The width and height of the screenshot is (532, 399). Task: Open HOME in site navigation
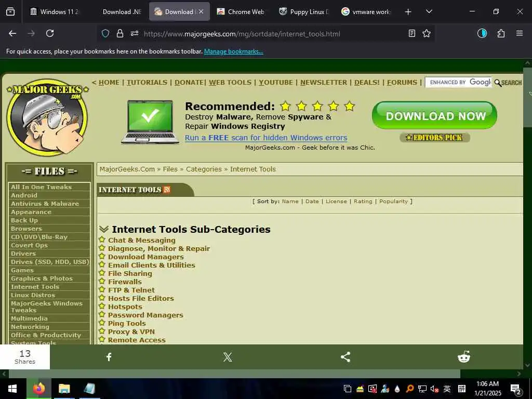click(x=109, y=83)
